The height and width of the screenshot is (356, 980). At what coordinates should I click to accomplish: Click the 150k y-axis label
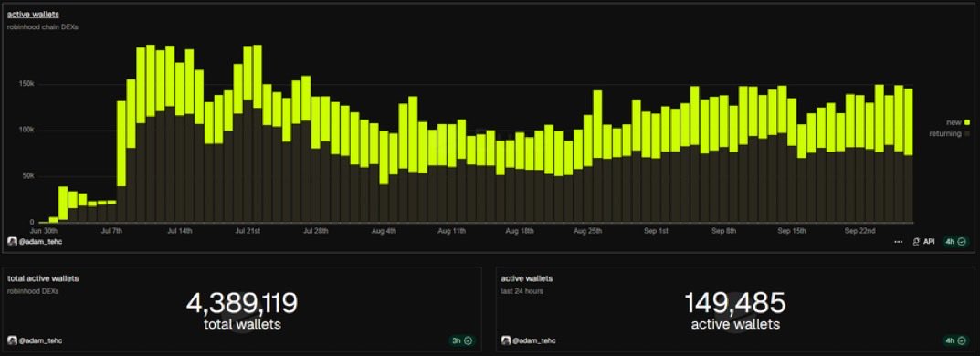[x=26, y=84]
